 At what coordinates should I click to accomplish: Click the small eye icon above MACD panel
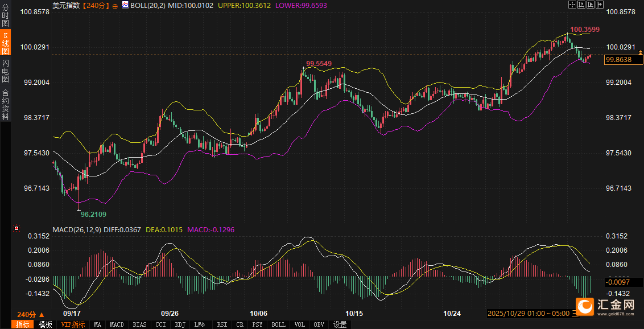(x=16, y=229)
